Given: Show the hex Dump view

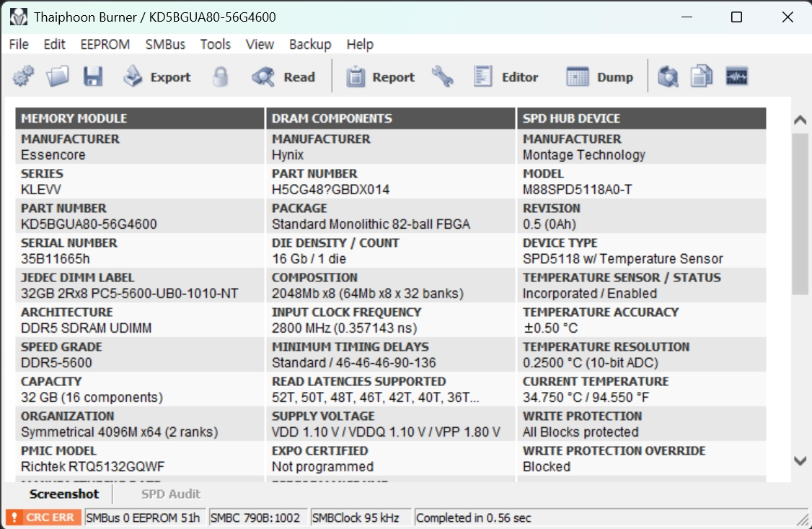Looking at the screenshot, I should point(600,76).
